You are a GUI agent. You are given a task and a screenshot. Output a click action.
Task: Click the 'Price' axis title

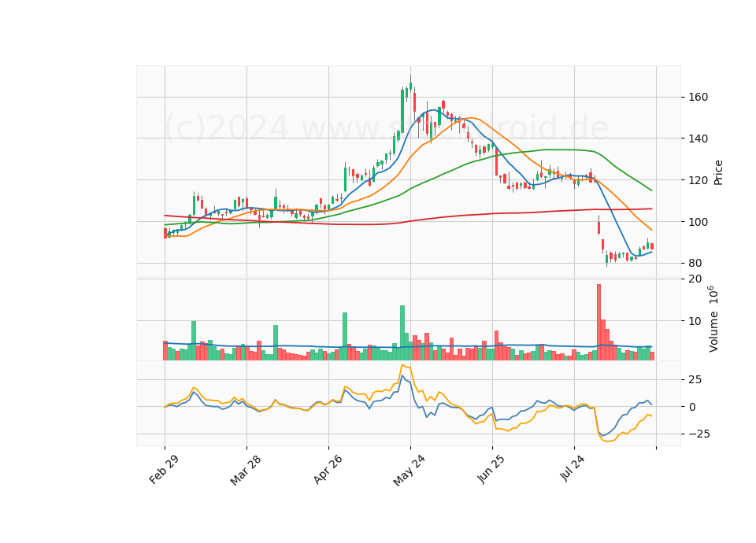click(718, 172)
